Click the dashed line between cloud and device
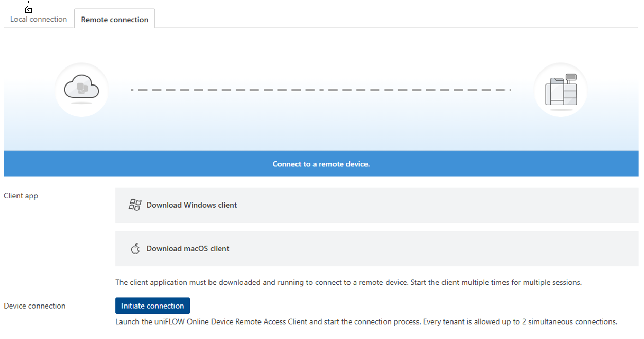Screen dimensions: 644x339 tap(321, 90)
